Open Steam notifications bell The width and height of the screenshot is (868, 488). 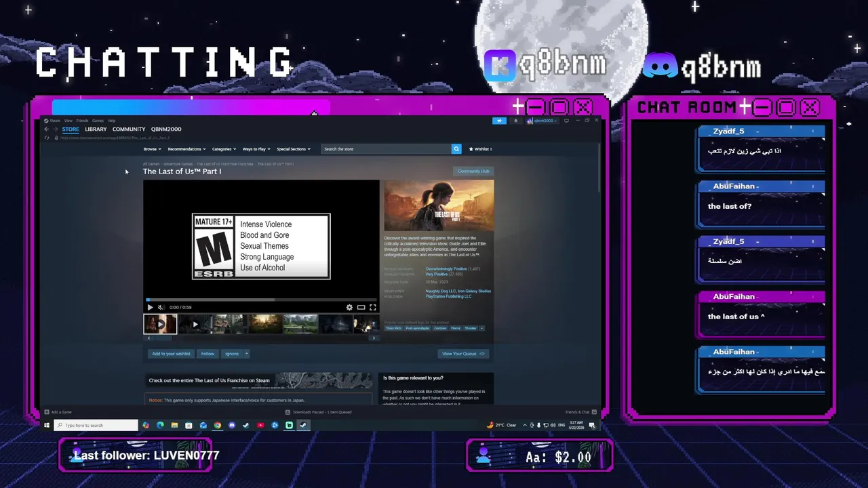pos(515,121)
